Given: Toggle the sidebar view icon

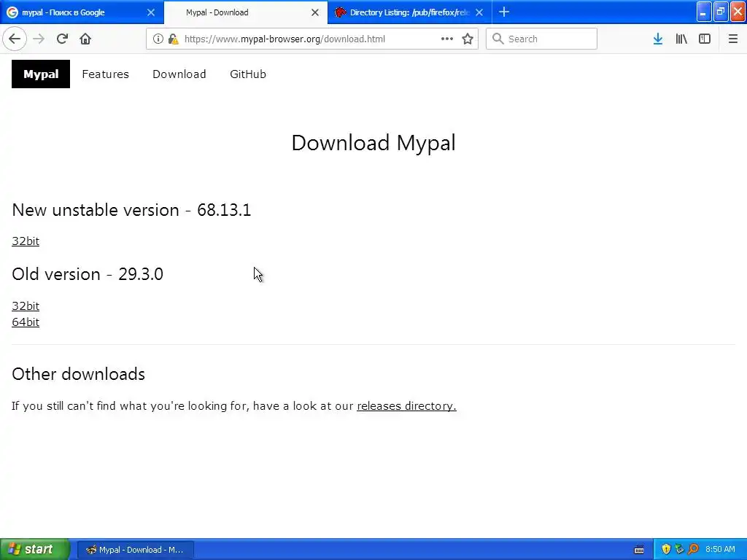Looking at the screenshot, I should click(x=705, y=39).
